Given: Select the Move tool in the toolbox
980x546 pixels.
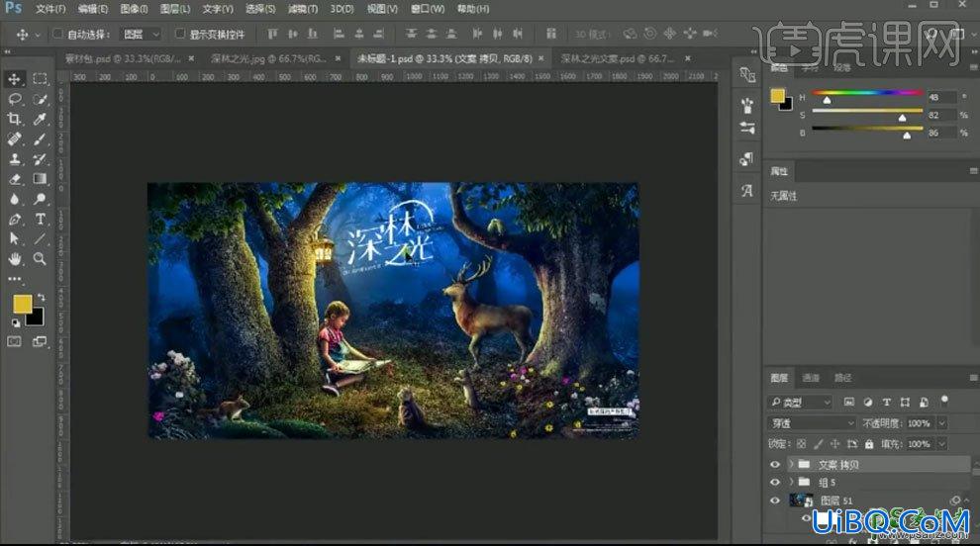Looking at the screenshot, I should [15, 79].
